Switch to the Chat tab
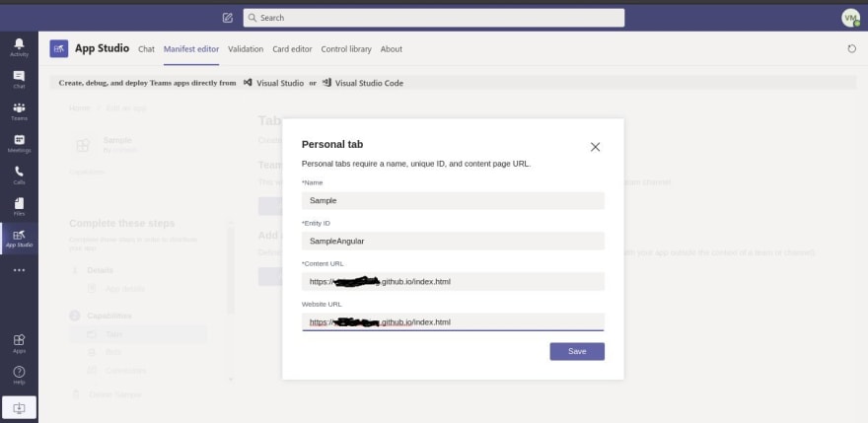 (x=146, y=48)
